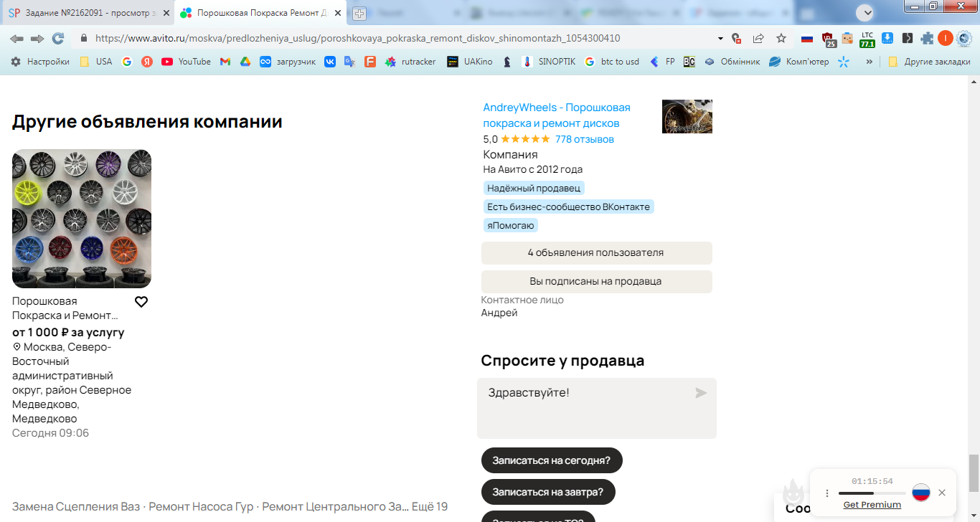The image size is (980, 522).
Task: Click the blue download extension icon
Action: pyautogui.click(x=887, y=39)
